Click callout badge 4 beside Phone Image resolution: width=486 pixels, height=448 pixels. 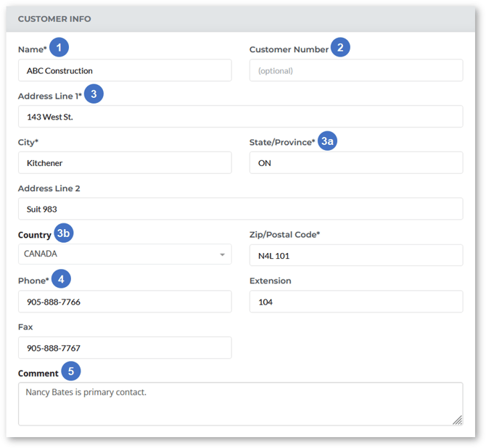[x=61, y=279]
